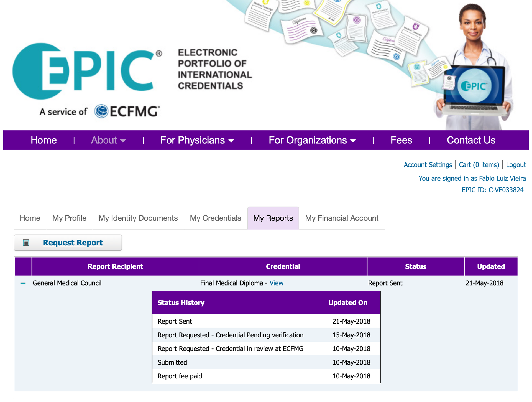Open the Cart (0 items) link
This screenshot has width=532, height=402.
pos(479,165)
